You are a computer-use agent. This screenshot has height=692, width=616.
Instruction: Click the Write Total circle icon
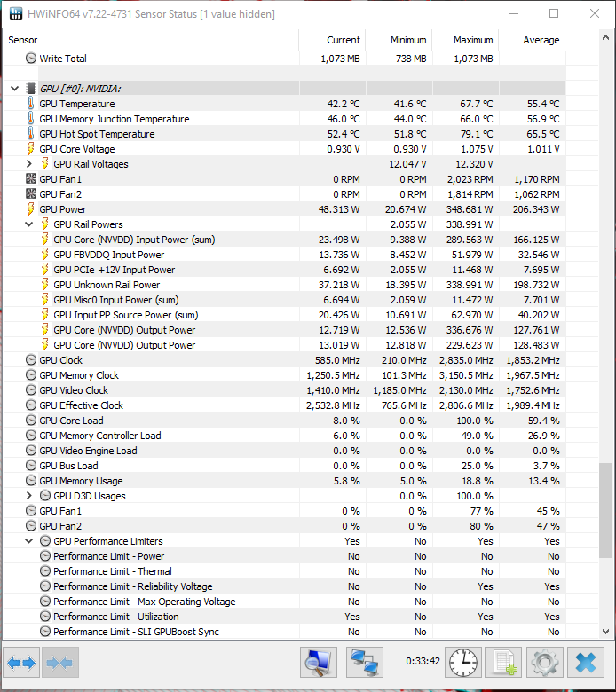(x=31, y=59)
